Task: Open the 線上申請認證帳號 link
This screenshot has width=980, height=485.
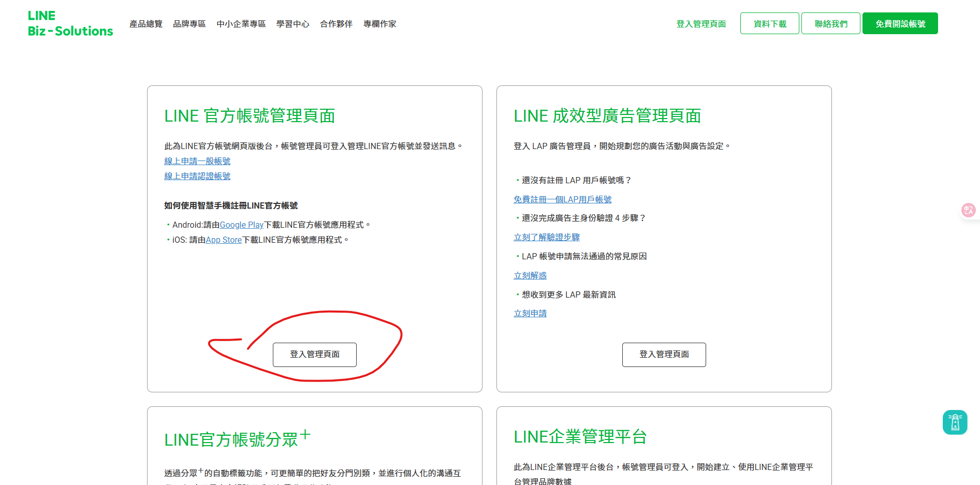Action: tap(197, 177)
